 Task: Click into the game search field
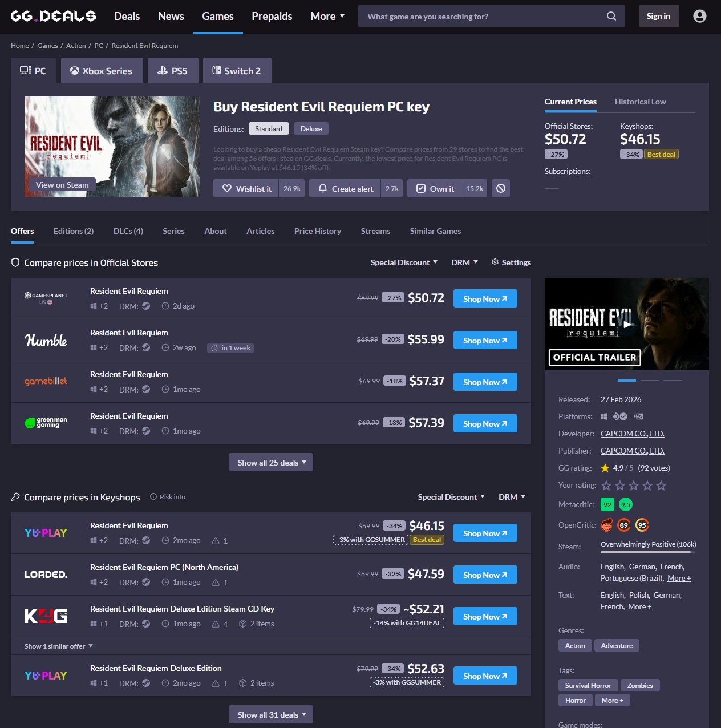[482, 16]
